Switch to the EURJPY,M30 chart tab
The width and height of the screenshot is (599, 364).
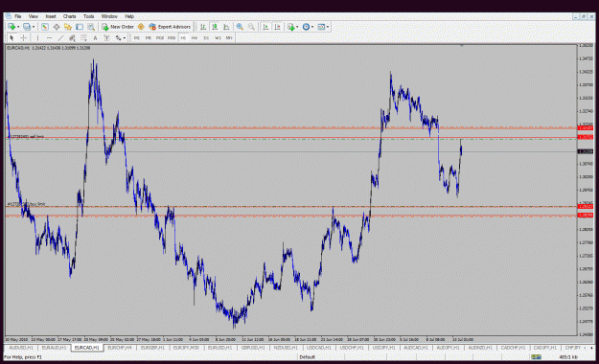(x=186, y=348)
